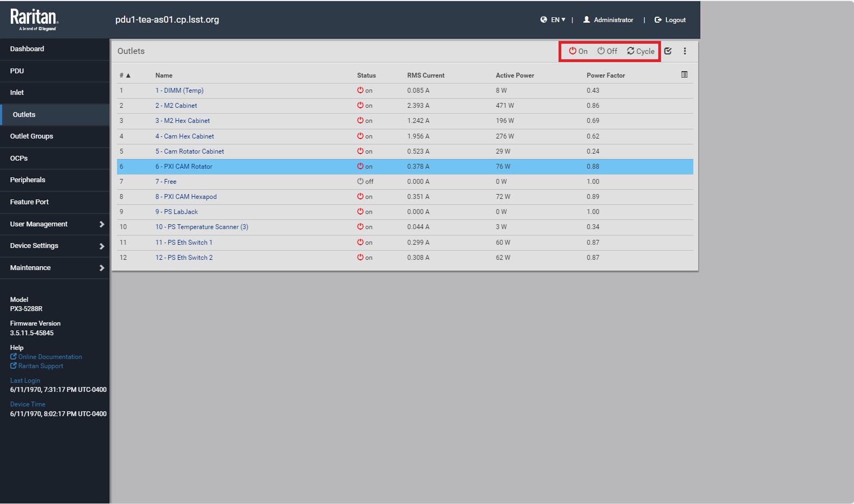Log out using the Logout link

pos(670,20)
